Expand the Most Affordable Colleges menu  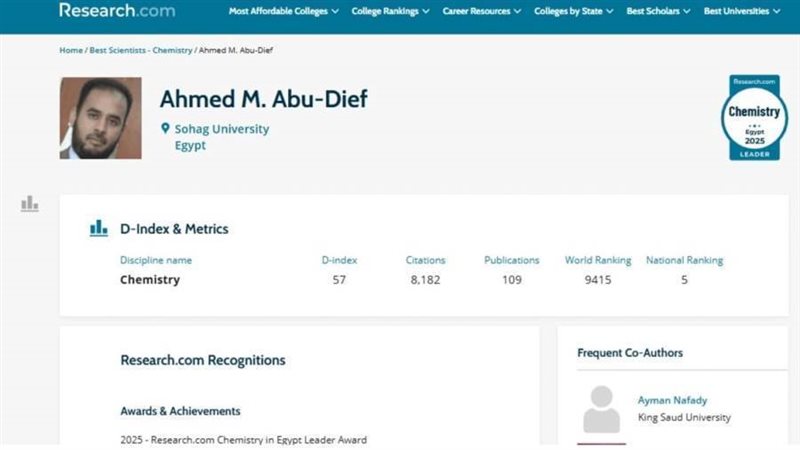tap(284, 12)
